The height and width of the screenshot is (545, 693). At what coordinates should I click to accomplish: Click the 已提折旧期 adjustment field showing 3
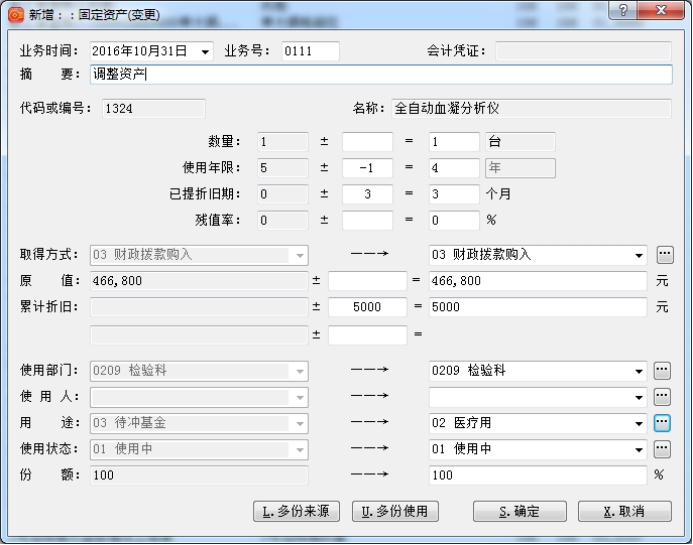(367, 194)
